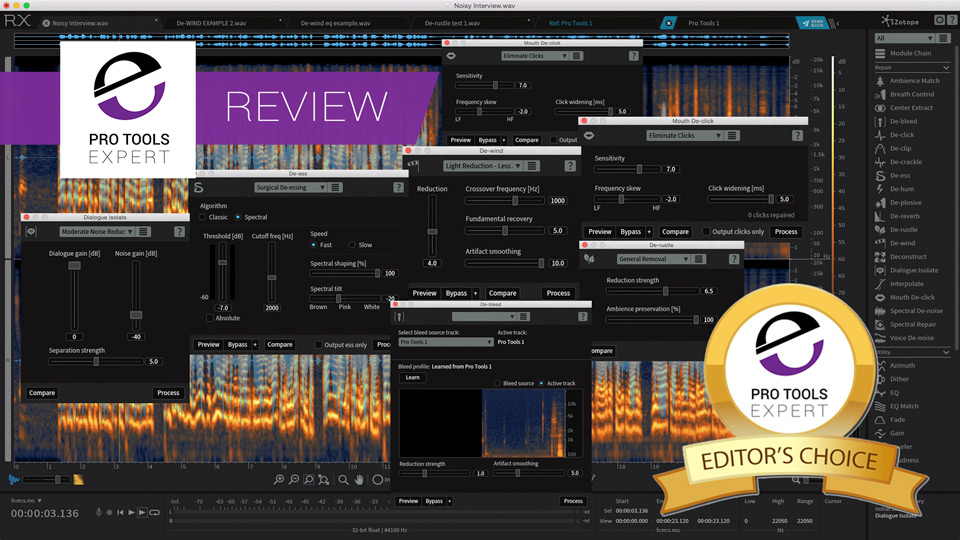The image size is (960, 540).
Task: Click Bypass in front Mouth De-click window
Action: [631, 232]
